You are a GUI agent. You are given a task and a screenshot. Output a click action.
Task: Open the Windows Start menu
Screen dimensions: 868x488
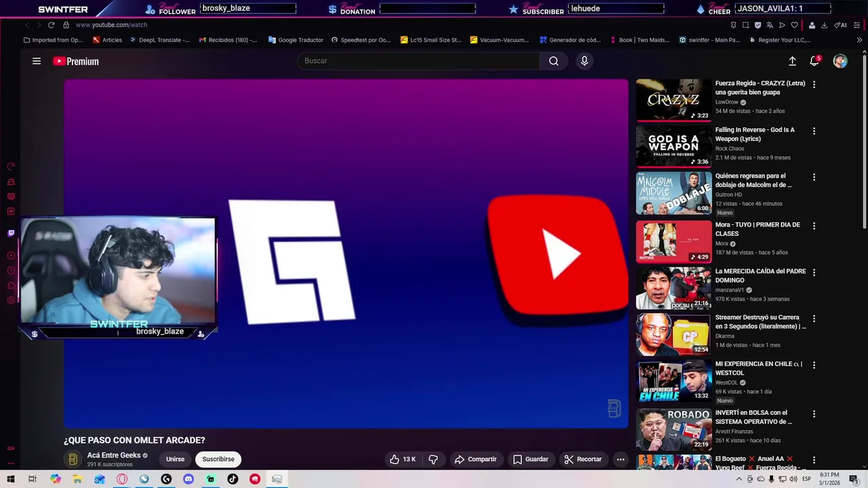(11, 479)
